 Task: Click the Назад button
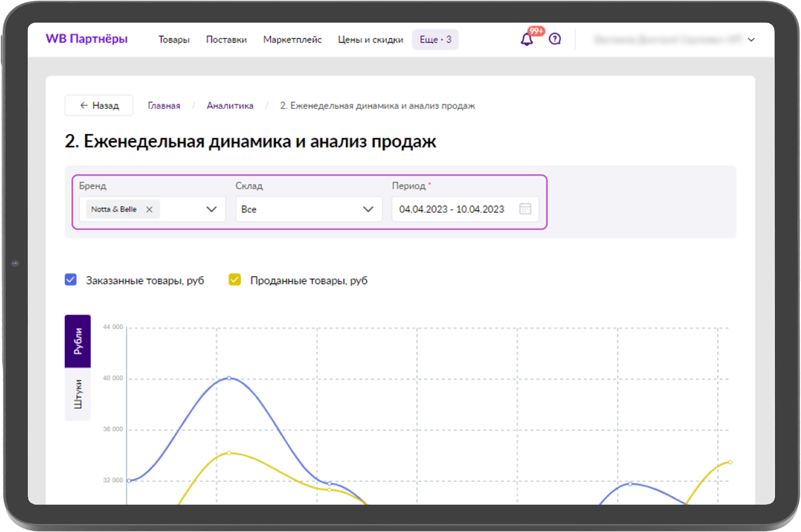99,105
